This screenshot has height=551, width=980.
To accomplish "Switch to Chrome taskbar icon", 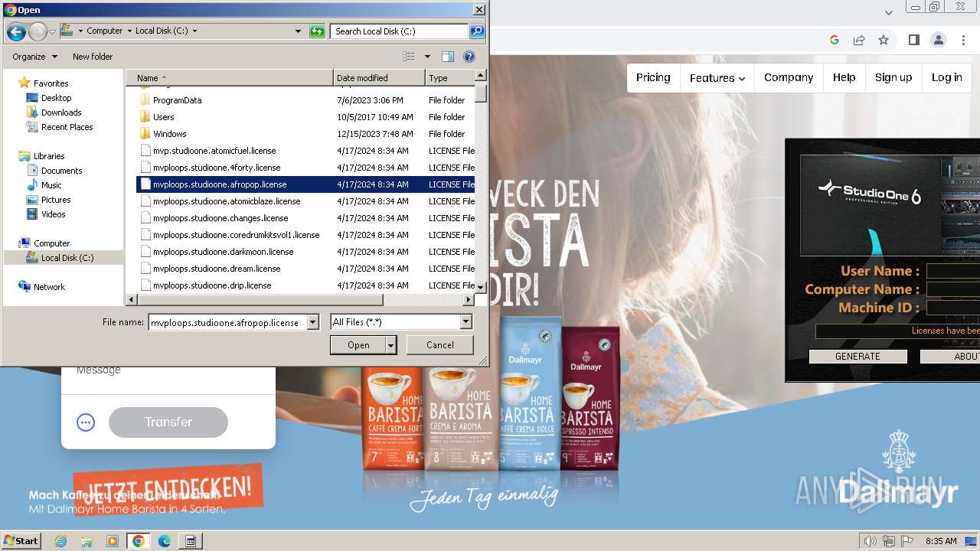I will pyautogui.click(x=139, y=541).
